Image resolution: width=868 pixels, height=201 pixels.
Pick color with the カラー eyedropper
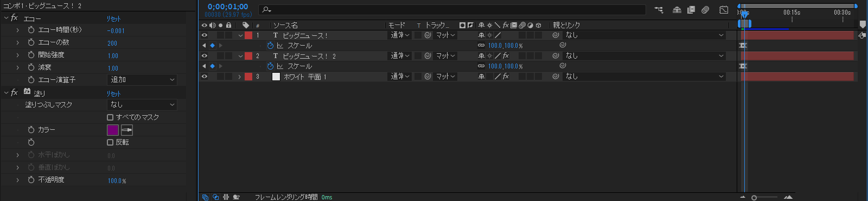[127, 130]
